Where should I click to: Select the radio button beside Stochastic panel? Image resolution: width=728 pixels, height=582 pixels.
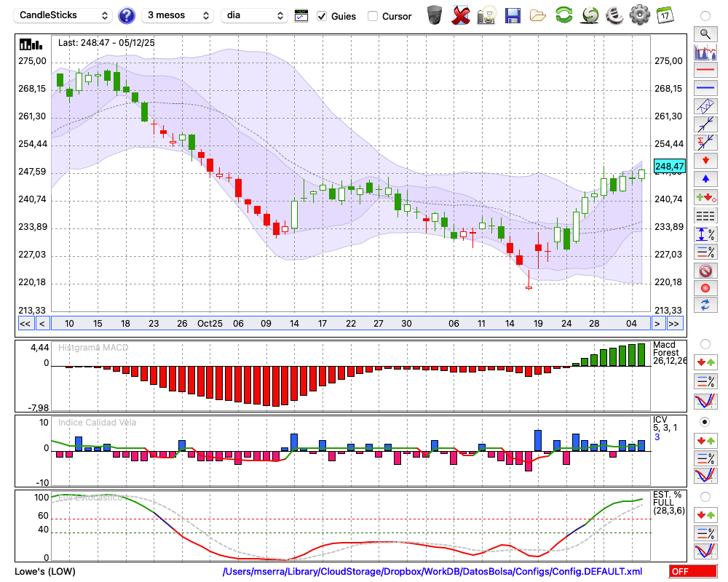tap(705, 497)
